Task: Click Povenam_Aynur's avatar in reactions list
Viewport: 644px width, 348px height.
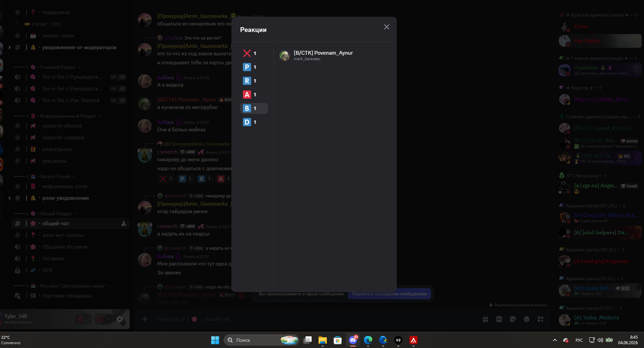Action: 285,55
